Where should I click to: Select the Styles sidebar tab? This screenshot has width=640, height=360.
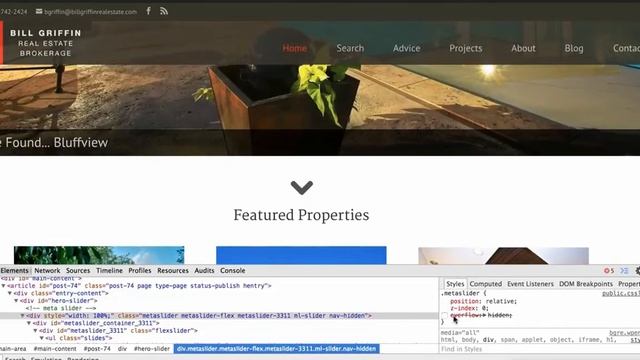coord(455,284)
